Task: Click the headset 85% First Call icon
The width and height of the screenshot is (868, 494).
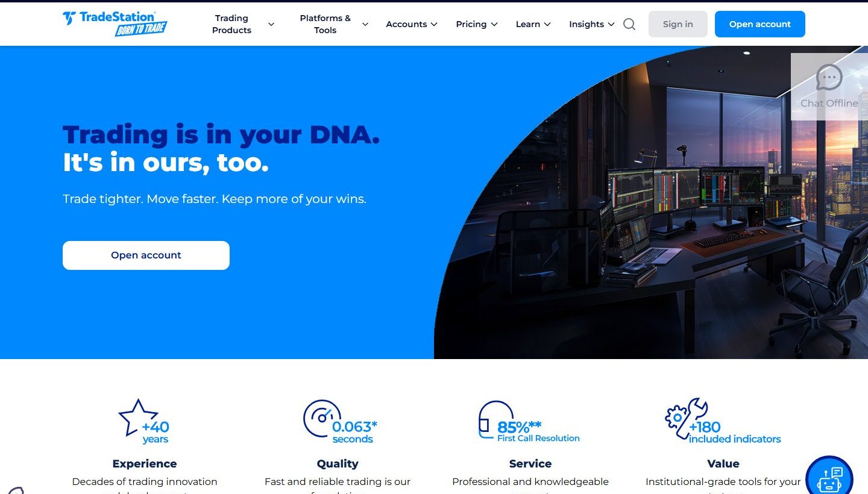Action: [529, 421]
